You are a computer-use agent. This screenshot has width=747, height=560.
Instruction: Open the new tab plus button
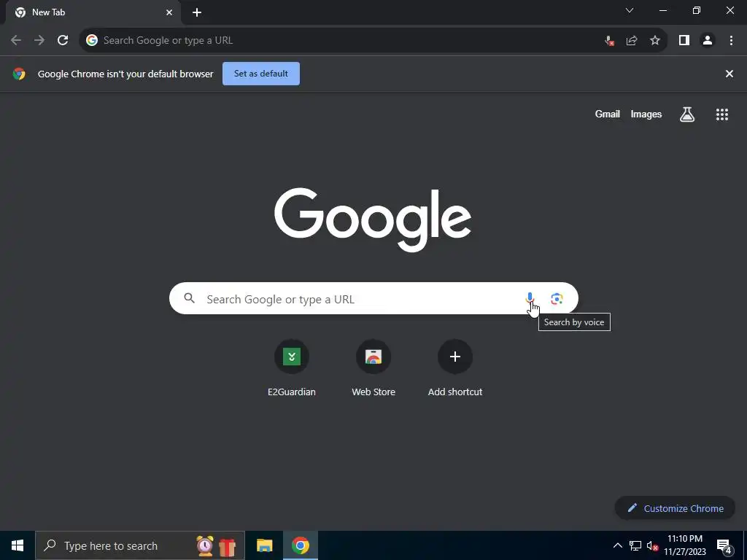(x=197, y=12)
